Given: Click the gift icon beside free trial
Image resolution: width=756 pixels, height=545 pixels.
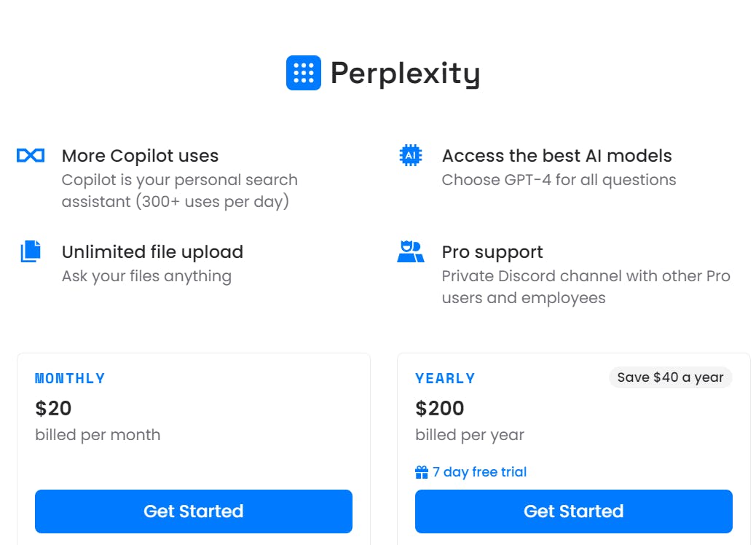Looking at the screenshot, I should coord(422,472).
